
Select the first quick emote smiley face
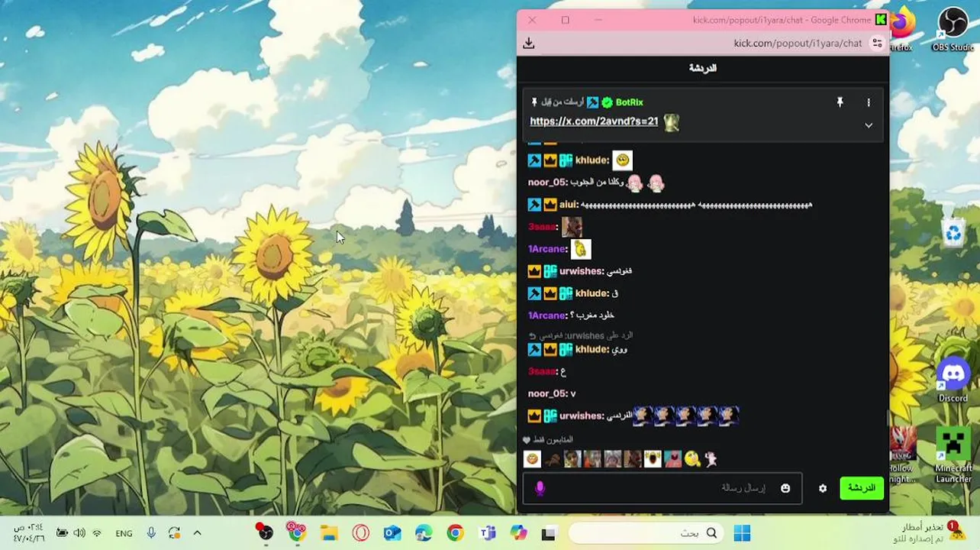click(x=533, y=459)
